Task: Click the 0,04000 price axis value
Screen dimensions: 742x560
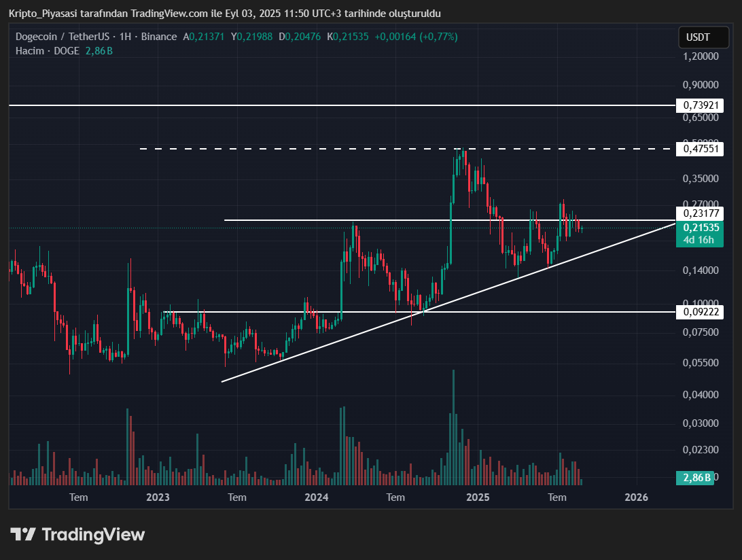Action: click(701, 395)
